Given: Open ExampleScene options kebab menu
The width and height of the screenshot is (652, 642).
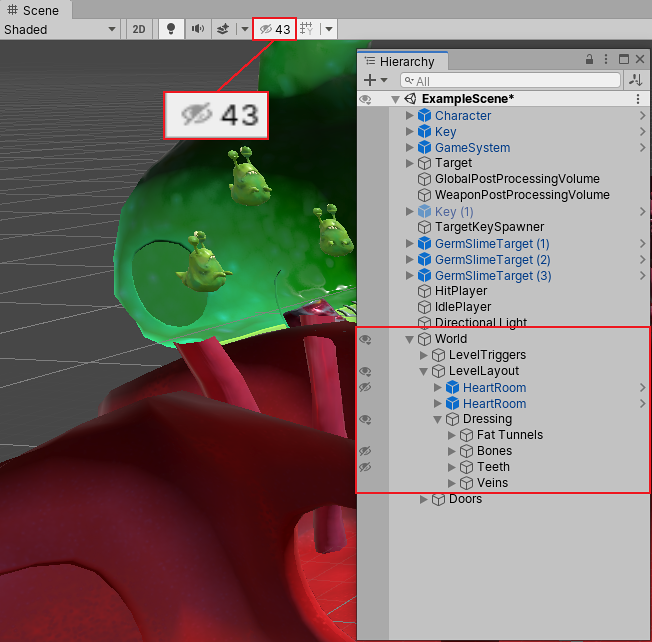Looking at the screenshot, I should click(638, 99).
